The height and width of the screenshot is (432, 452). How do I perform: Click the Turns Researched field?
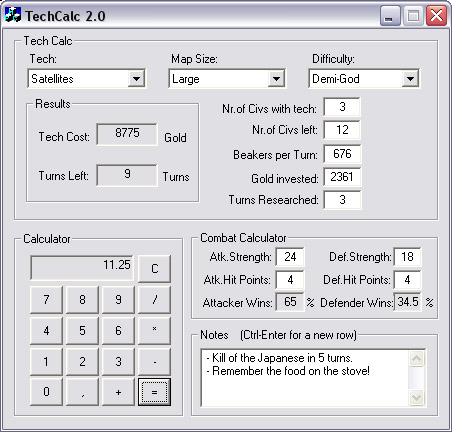[x=342, y=200]
